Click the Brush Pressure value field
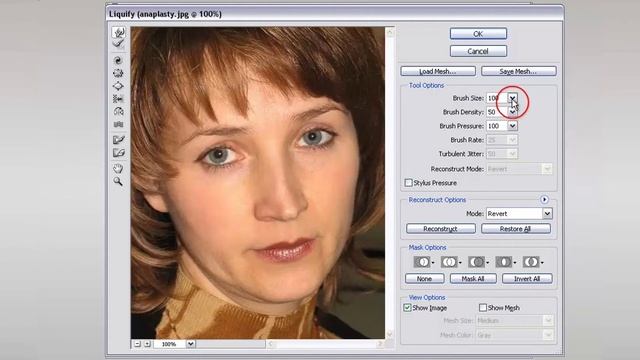This screenshot has height=360, width=640. [x=497, y=126]
